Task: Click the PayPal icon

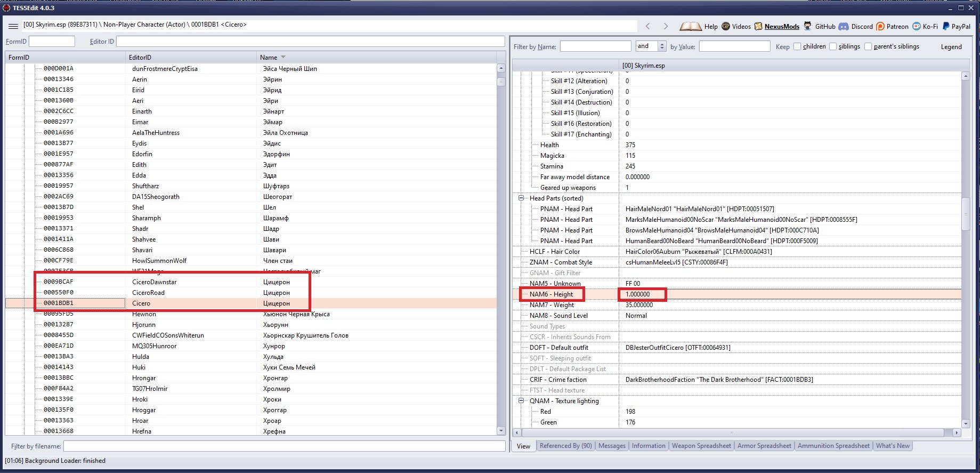Action: tap(946, 26)
